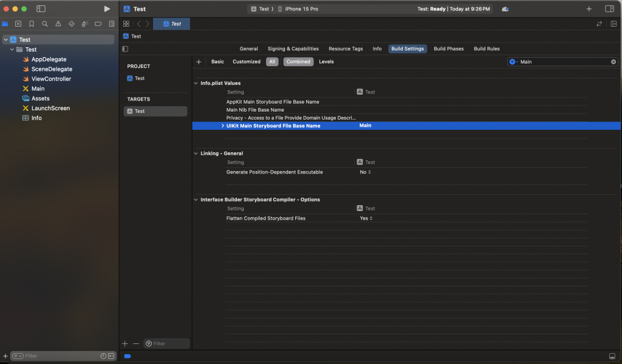Open the Generate Position-Dependent Executable No popup

click(x=365, y=172)
